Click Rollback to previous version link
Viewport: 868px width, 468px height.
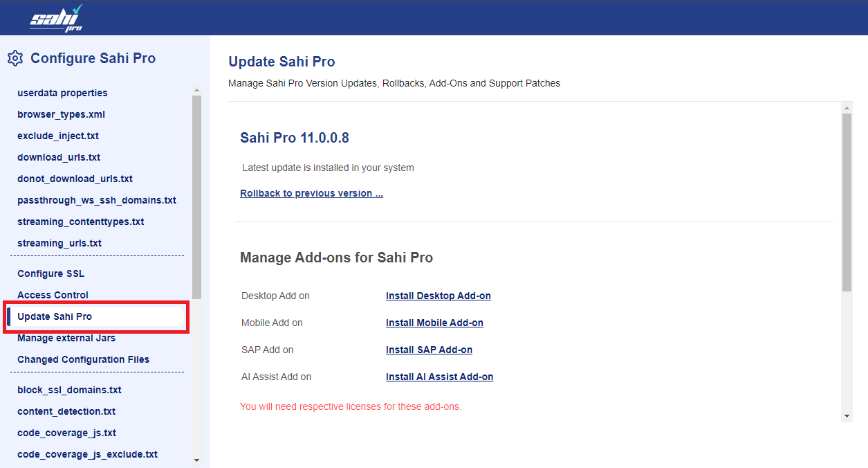click(311, 193)
